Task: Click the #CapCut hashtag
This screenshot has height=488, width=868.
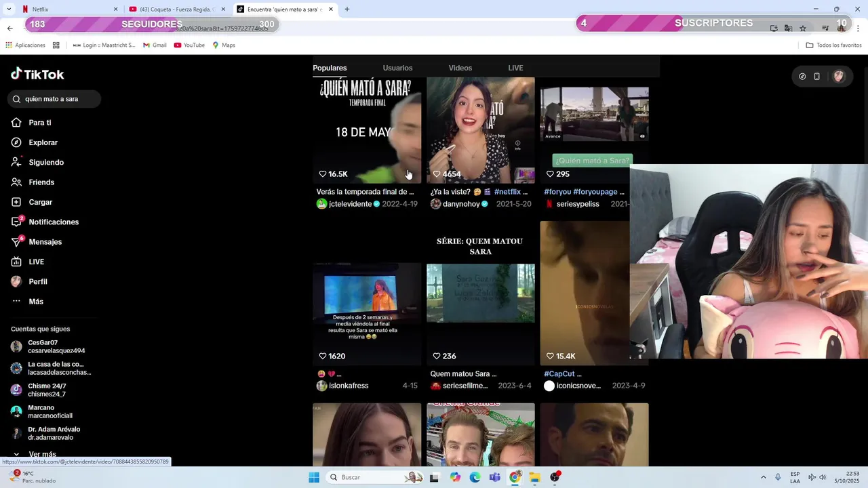Action: (x=559, y=373)
